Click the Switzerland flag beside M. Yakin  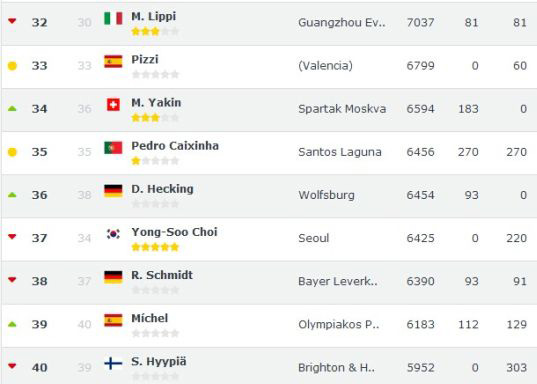click(113, 105)
